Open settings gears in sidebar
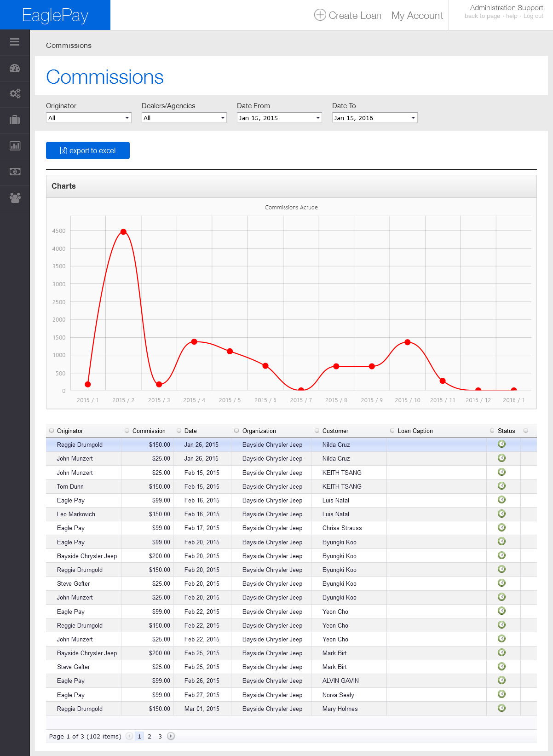553x756 pixels. tap(15, 94)
